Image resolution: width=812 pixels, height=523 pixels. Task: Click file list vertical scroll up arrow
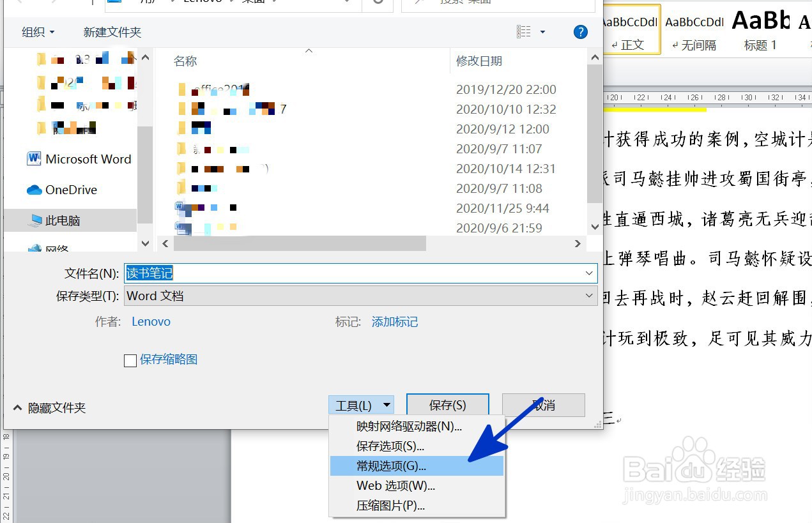point(595,57)
